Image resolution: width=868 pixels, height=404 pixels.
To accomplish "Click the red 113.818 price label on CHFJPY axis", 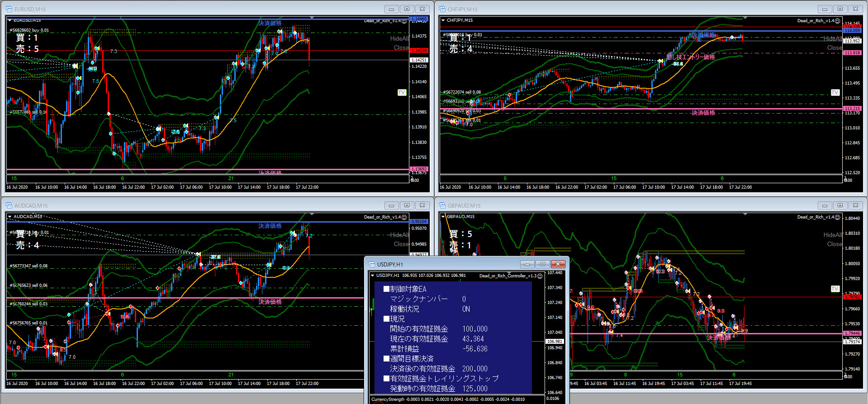I will point(852,53).
